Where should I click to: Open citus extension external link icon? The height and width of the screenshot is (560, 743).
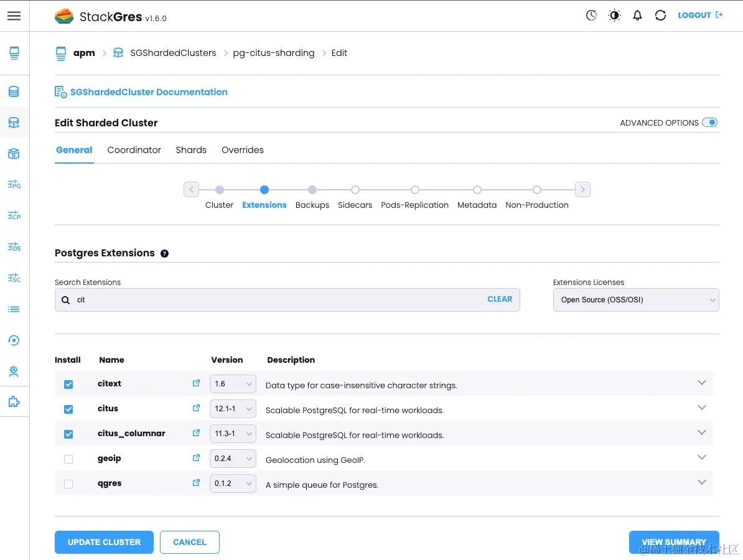tap(196, 408)
